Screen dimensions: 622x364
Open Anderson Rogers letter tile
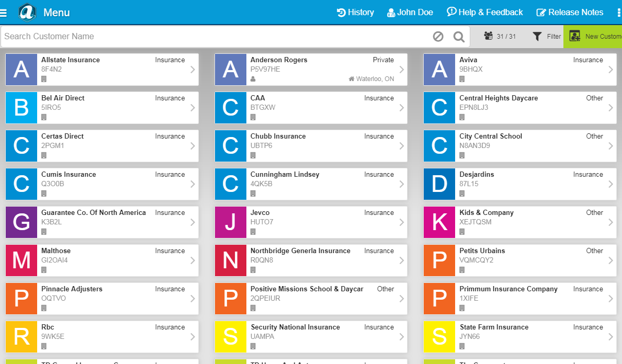click(231, 70)
